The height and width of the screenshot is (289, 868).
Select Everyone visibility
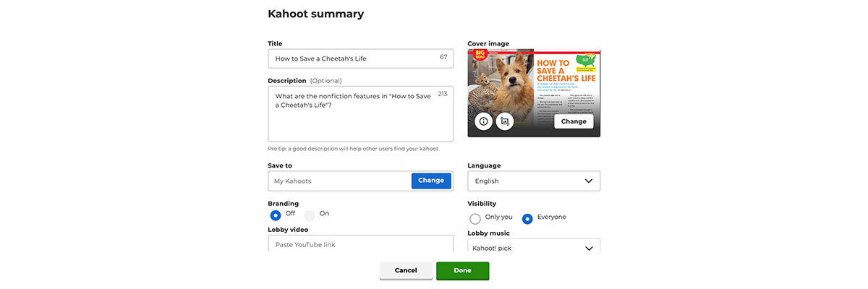(527, 218)
